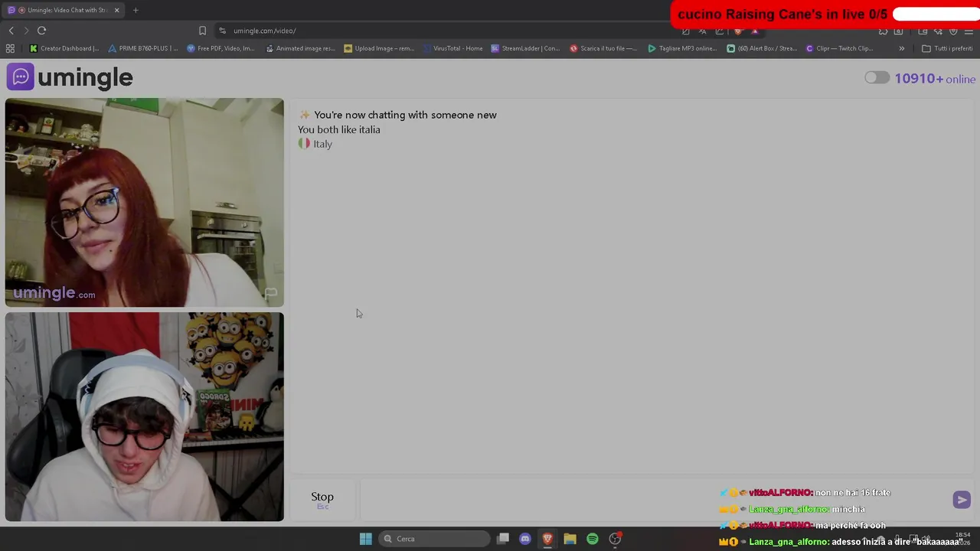Open Discord from the taskbar

(x=525, y=539)
